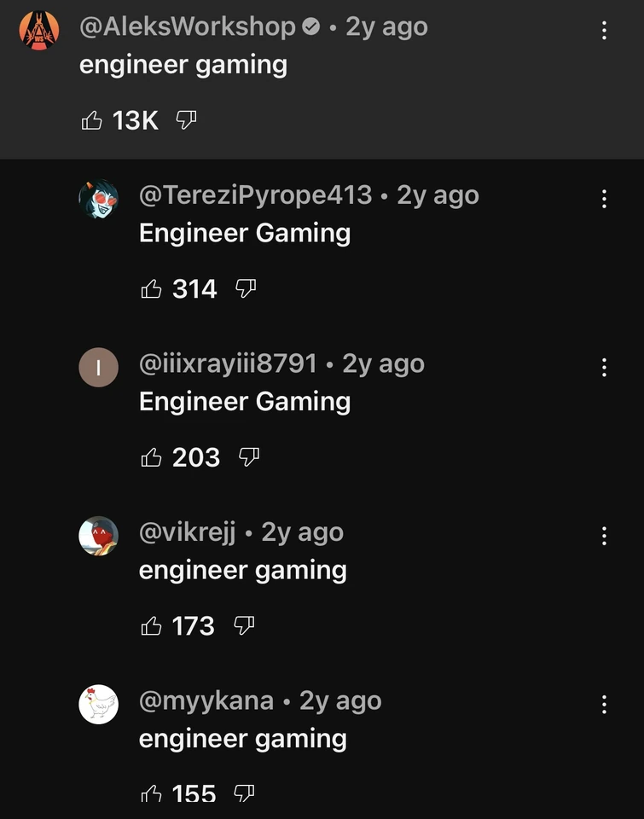This screenshot has width=644, height=819.
Task: Like the top comment by @AleksWorkshop
Action: pyautogui.click(x=93, y=120)
